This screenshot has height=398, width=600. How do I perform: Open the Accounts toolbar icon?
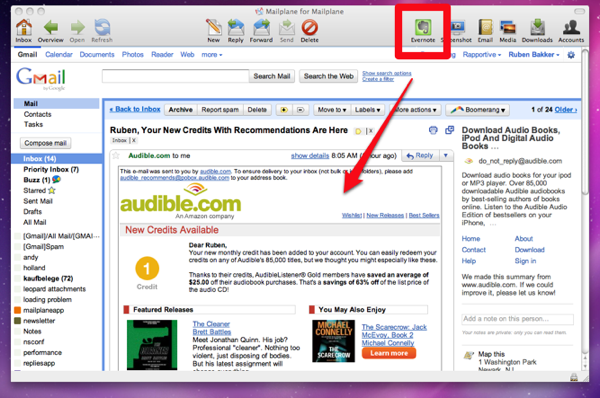[x=571, y=28]
